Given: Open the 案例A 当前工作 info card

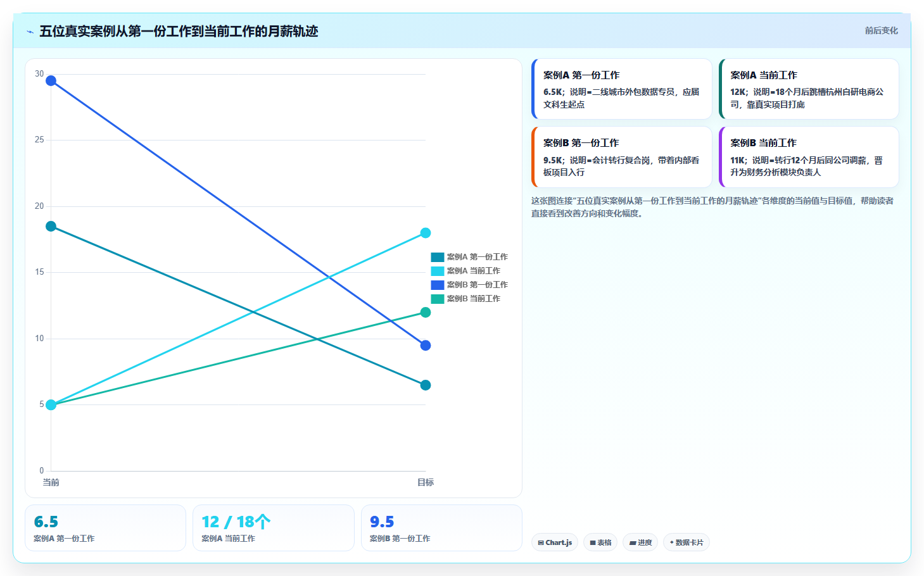Looking at the screenshot, I should click(x=809, y=89).
